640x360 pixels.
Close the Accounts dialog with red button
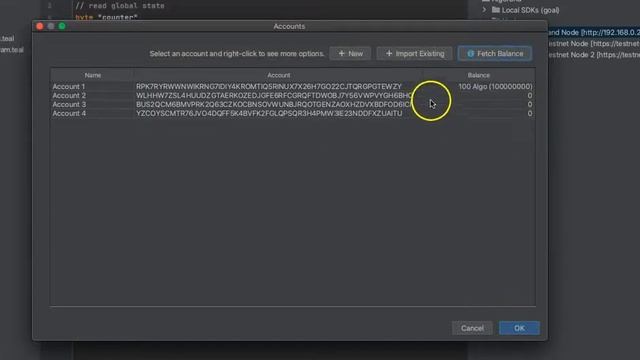tap(40, 26)
